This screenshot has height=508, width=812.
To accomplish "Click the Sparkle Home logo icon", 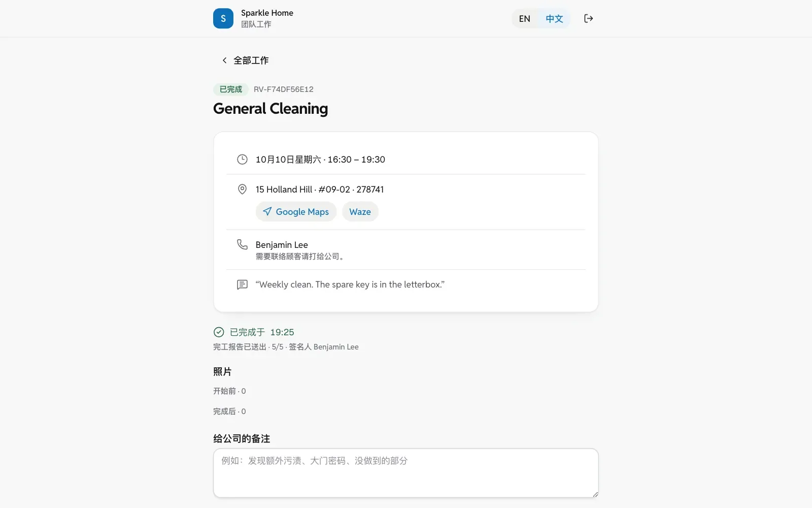I will tap(223, 18).
